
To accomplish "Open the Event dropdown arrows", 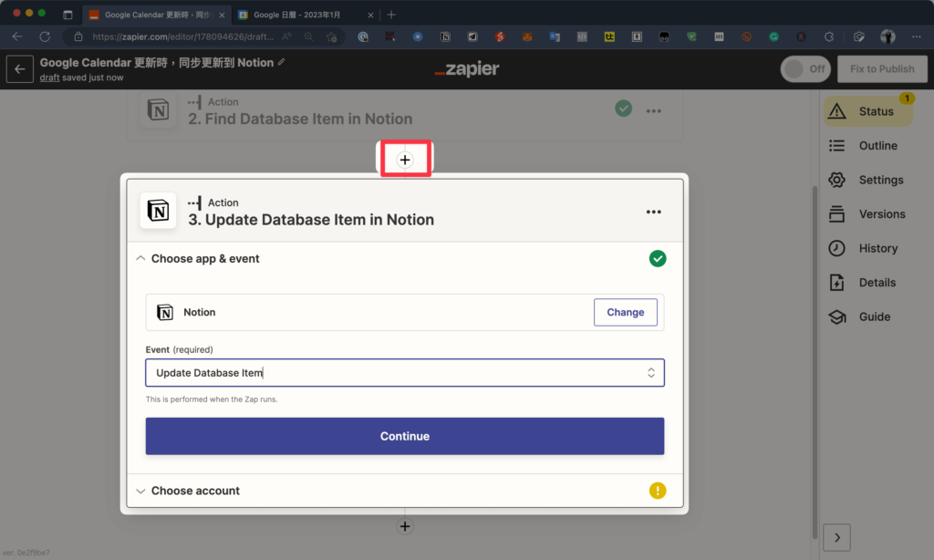I will coord(651,373).
